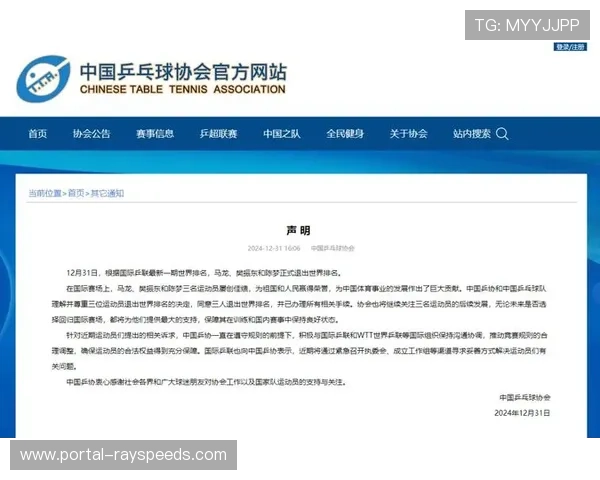
Task: Open the 赛事信息 menu item
Action: click(x=155, y=134)
